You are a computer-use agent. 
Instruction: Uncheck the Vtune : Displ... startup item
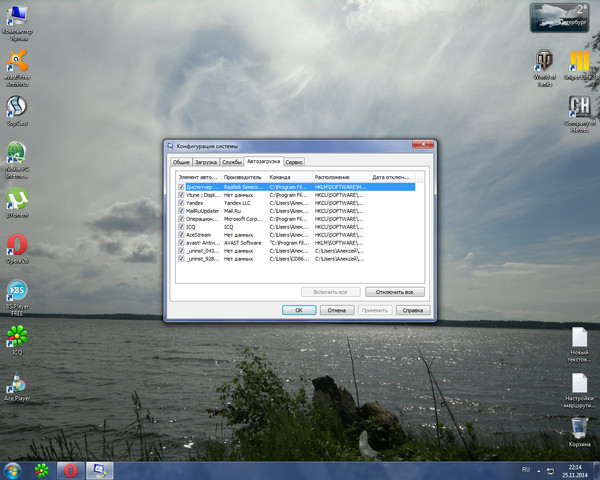[181, 195]
